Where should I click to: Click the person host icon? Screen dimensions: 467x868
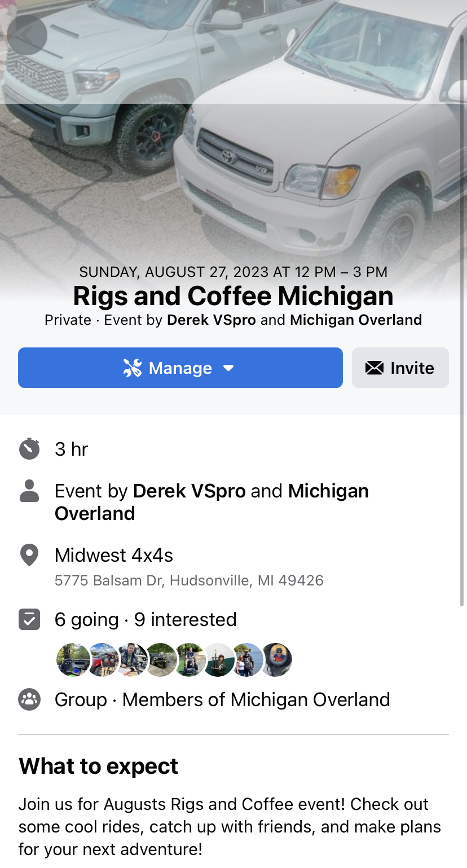(29, 491)
